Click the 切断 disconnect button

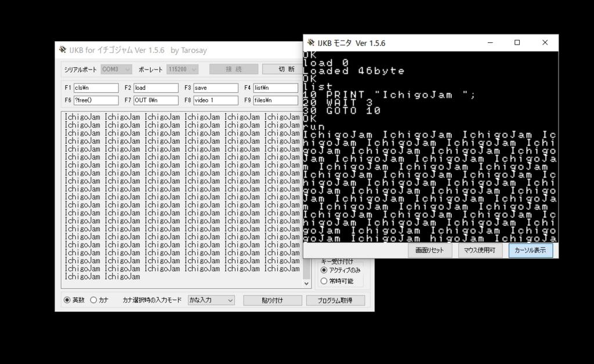pos(282,69)
